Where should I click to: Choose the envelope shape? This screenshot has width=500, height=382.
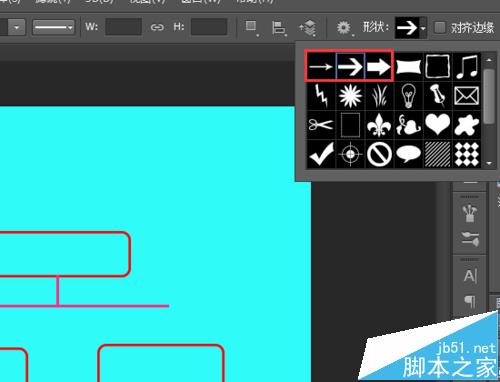[467, 95]
